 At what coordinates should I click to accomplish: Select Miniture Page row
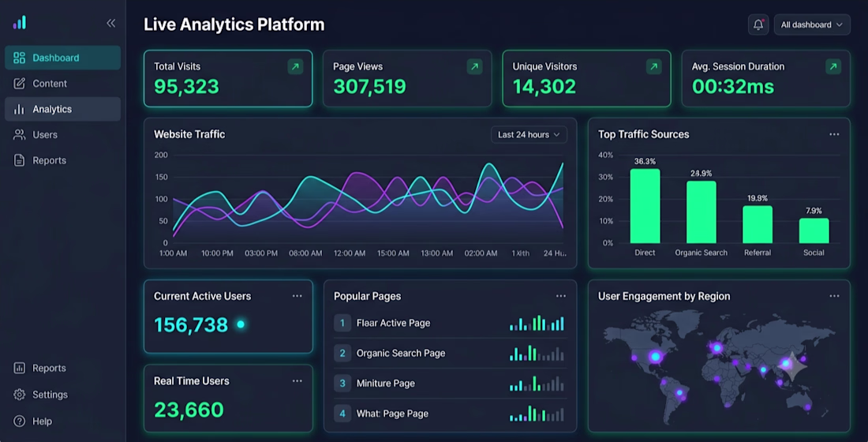point(450,384)
